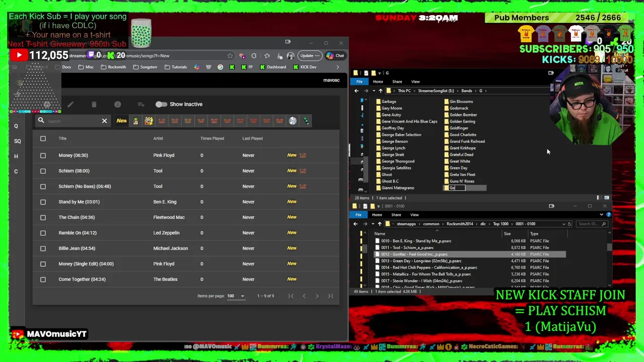This screenshot has width=644, height=362.
Task: Tick checkbox for Ramble On (04:12)
Action: (43, 233)
